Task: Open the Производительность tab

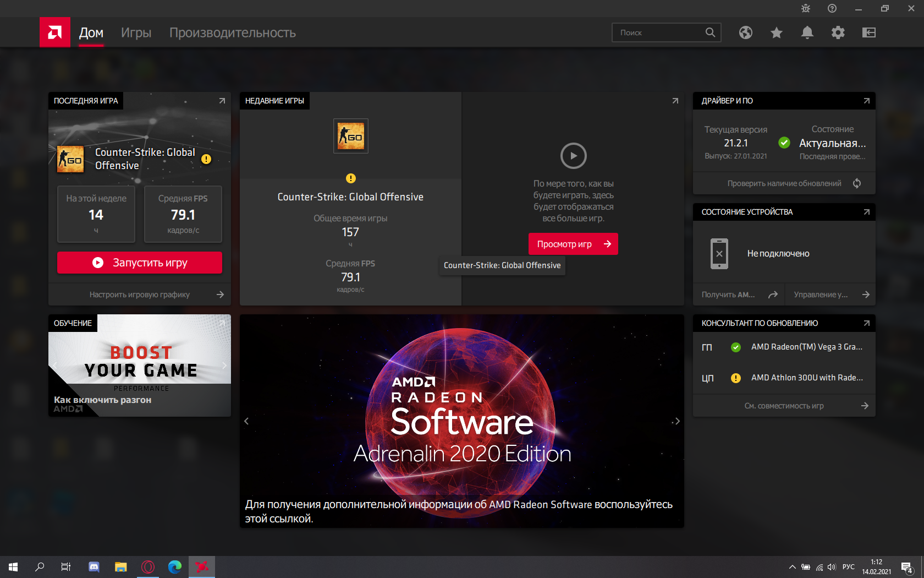Action: tap(233, 32)
